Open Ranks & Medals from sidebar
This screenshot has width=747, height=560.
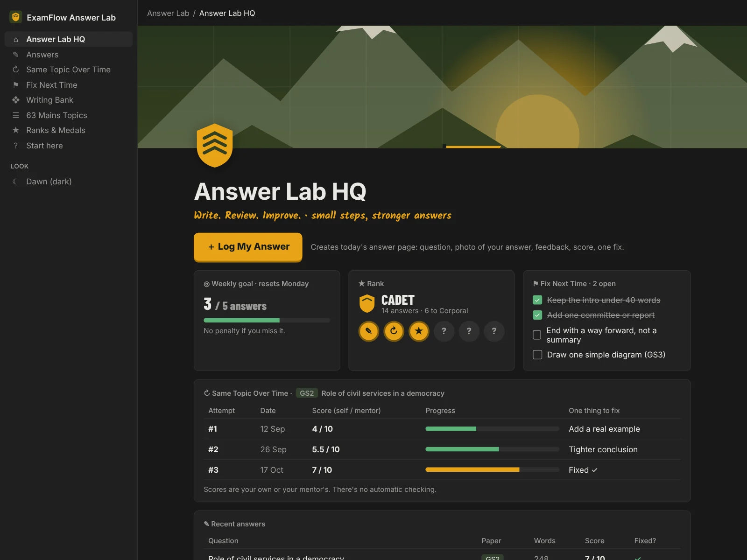tap(69, 130)
